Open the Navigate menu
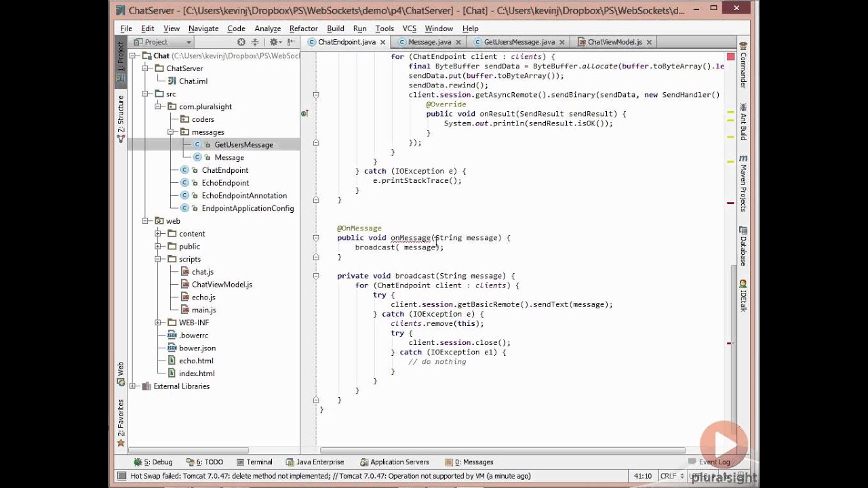This screenshot has width=868, height=488. click(x=203, y=28)
